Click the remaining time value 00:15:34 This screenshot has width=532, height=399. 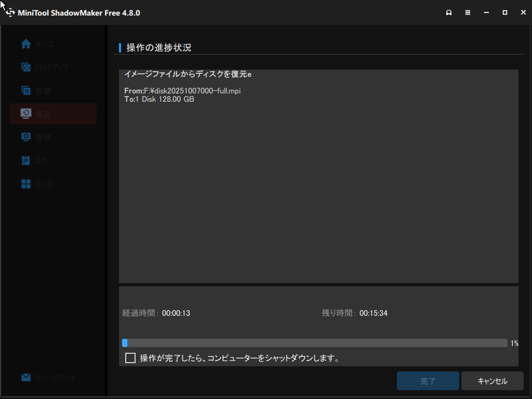pos(373,313)
